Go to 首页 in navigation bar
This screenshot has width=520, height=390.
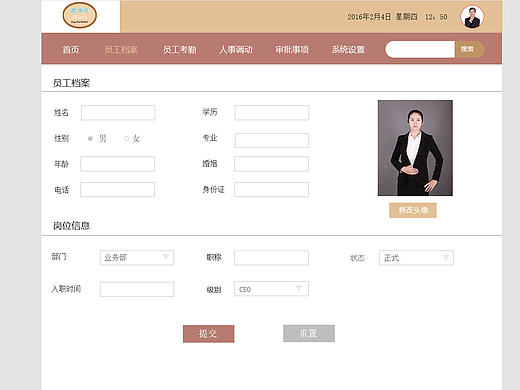click(x=71, y=50)
